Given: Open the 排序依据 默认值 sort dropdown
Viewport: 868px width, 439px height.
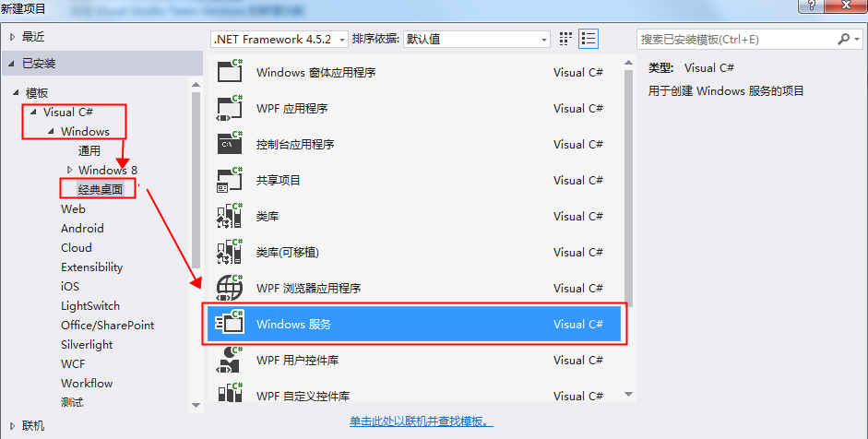Looking at the screenshot, I should 477,40.
